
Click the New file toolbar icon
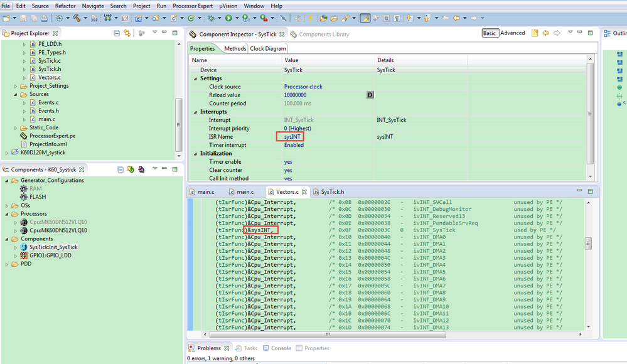[6, 18]
